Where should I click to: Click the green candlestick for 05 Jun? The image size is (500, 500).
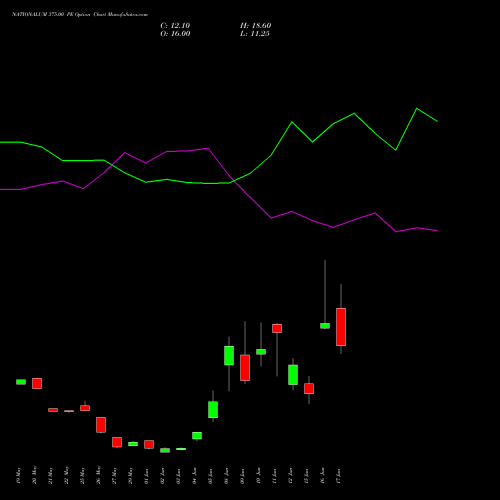click(213, 409)
